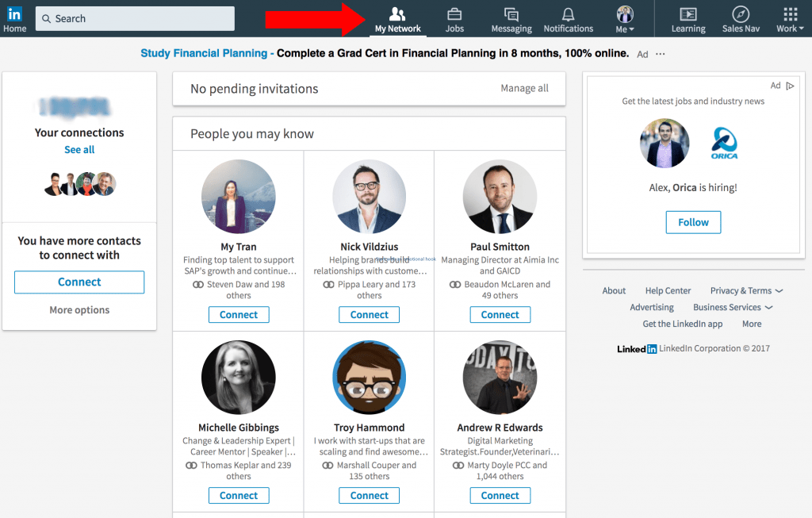Viewport: 812px width, 518px height.
Task: See all your connections
Action: click(x=79, y=149)
